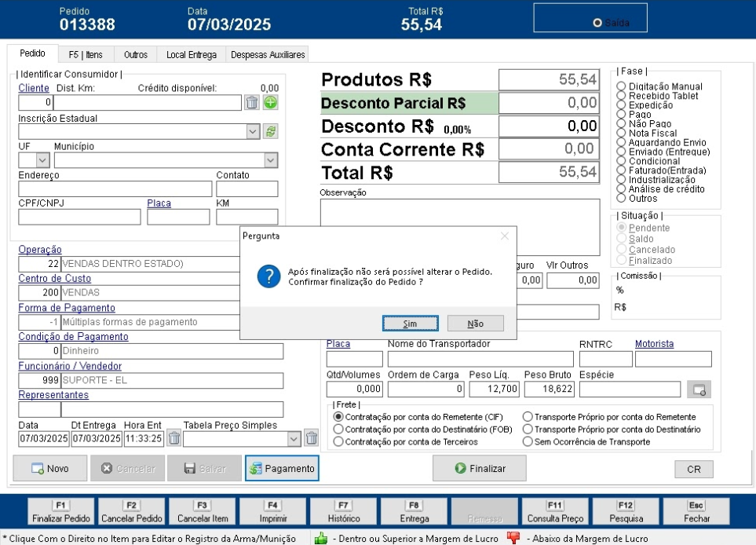The height and width of the screenshot is (545, 756).
Task: Click the Cliente link
Action: point(34,88)
